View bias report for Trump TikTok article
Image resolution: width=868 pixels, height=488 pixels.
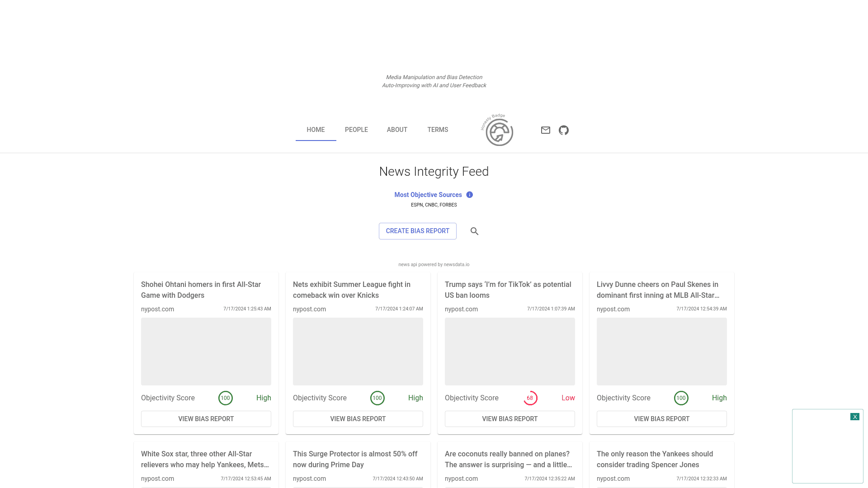pyautogui.click(x=509, y=419)
